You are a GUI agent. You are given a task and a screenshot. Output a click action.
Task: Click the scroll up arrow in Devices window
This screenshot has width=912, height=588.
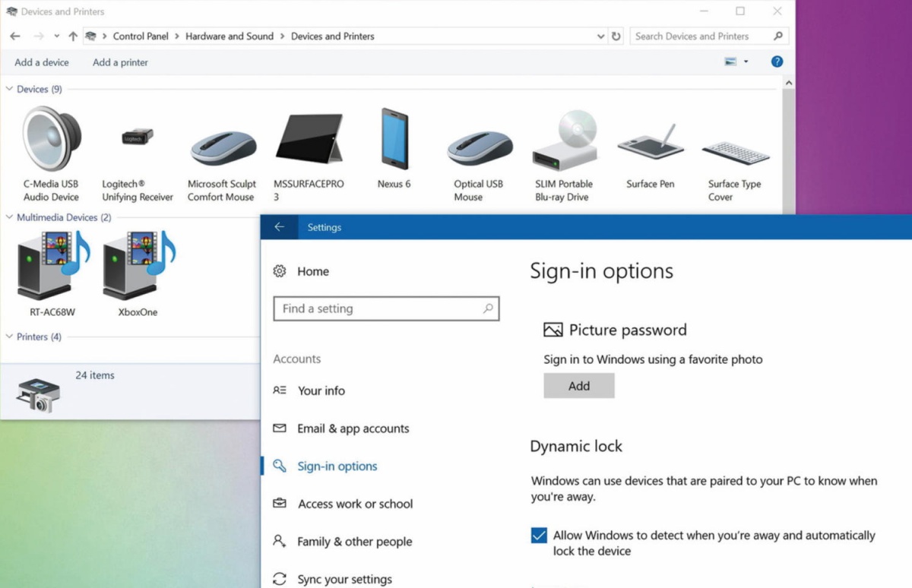tap(788, 82)
